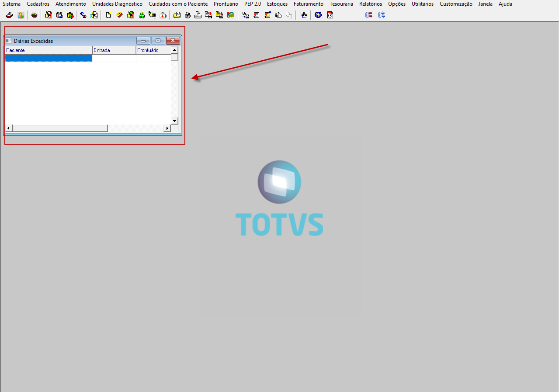This screenshot has height=392, width=559.
Task: Click the empty Entrada cell in first row
Action: (x=114, y=58)
